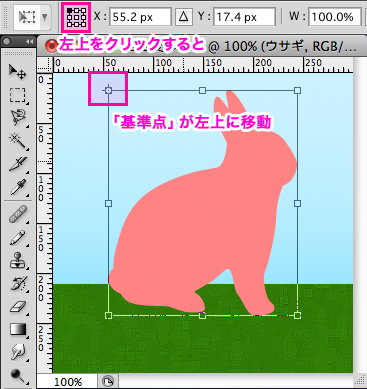This screenshot has height=389, width=367.
Task: Select the Slice tool
Action: [17, 164]
